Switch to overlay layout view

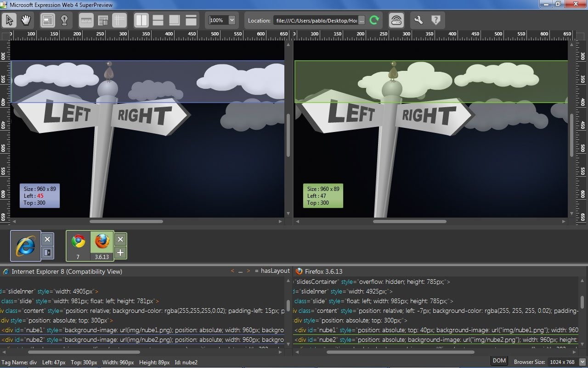(175, 20)
